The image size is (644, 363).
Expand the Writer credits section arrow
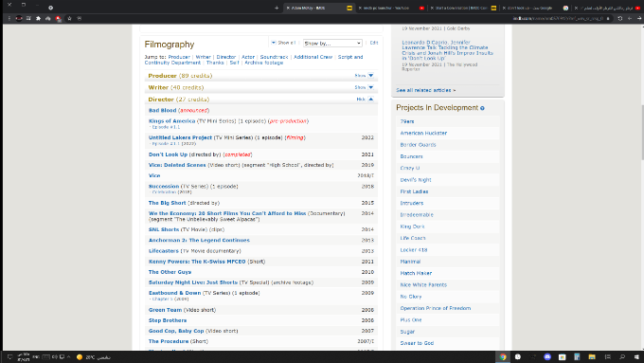click(370, 87)
